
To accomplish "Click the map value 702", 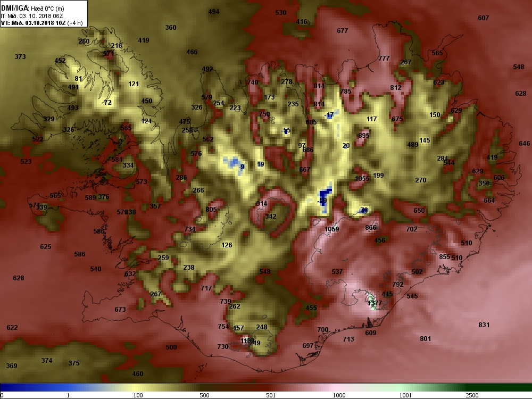I will [x=412, y=229].
